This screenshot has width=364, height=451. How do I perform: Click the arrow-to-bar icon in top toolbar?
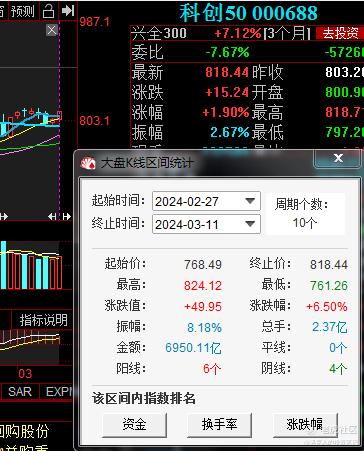point(68,11)
